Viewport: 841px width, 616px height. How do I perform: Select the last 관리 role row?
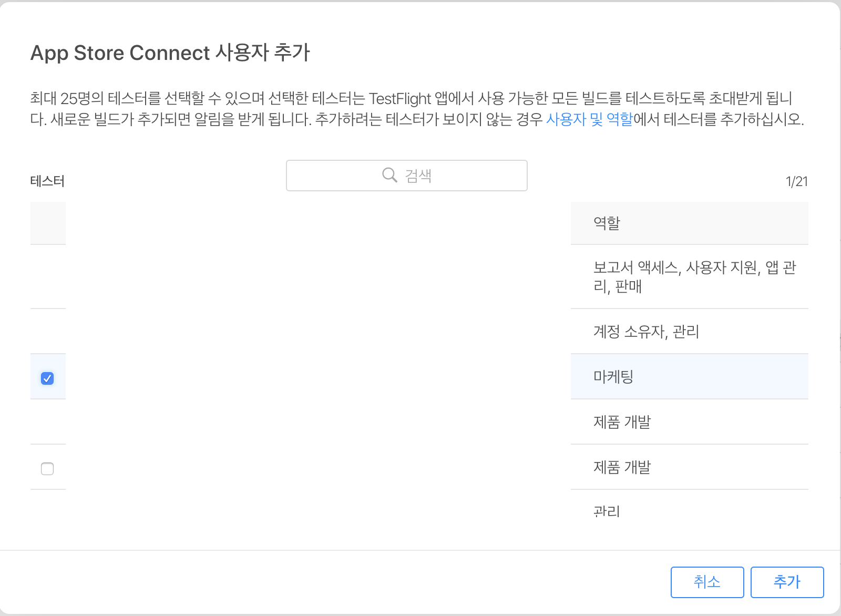point(689,512)
